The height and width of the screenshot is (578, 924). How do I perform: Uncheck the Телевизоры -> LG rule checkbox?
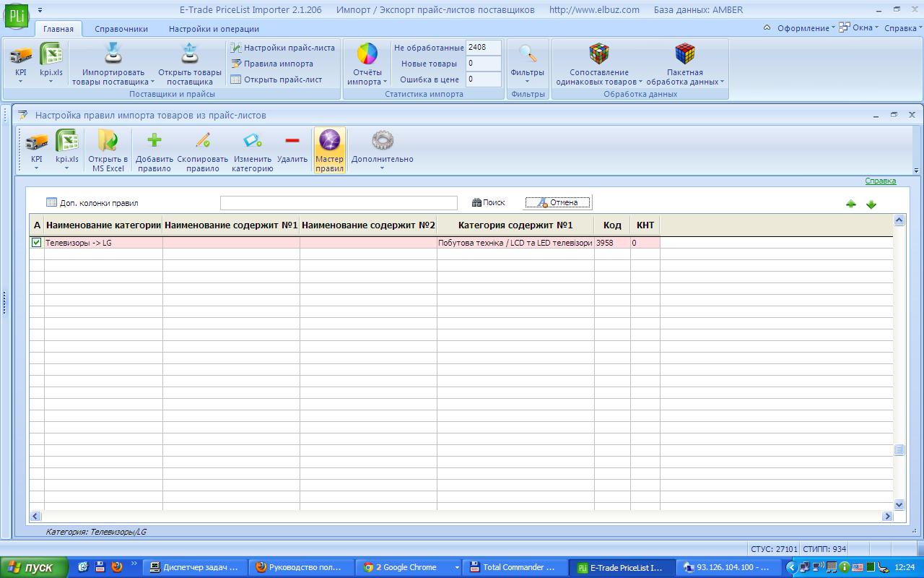pyautogui.click(x=37, y=243)
